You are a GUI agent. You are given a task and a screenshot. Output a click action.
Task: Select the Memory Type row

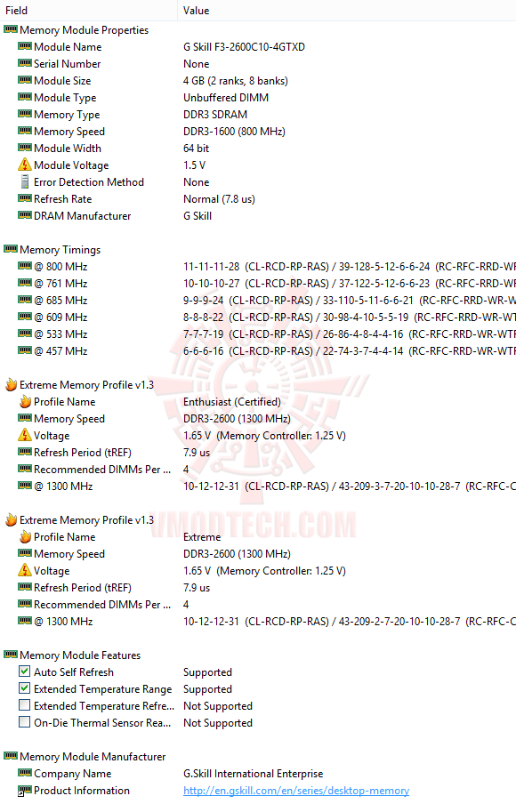pyautogui.click(x=258, y=115)
